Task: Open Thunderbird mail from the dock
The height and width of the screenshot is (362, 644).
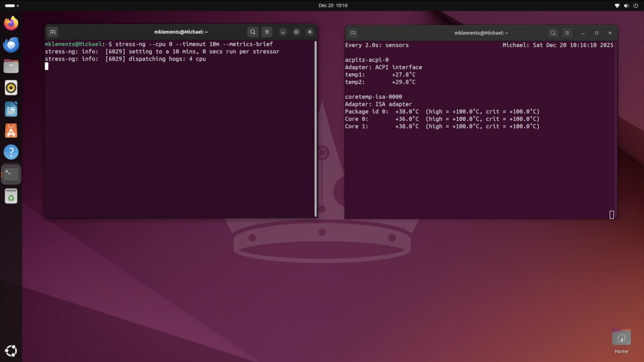Action: [11, 45]
